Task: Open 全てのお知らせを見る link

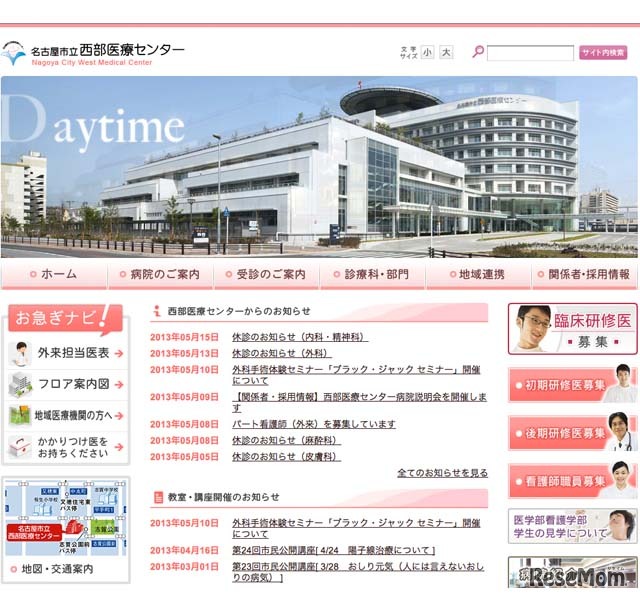Action: tap(442, 473)
